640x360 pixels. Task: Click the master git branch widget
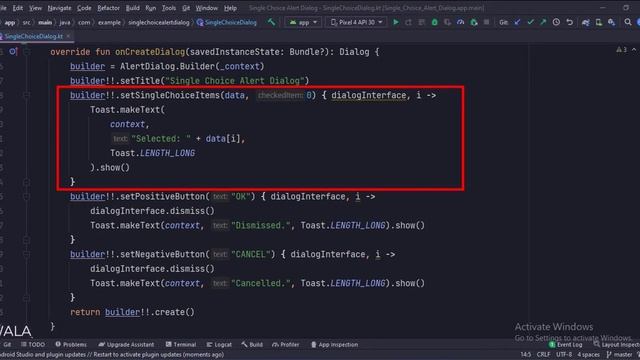(x=620, y=354)
